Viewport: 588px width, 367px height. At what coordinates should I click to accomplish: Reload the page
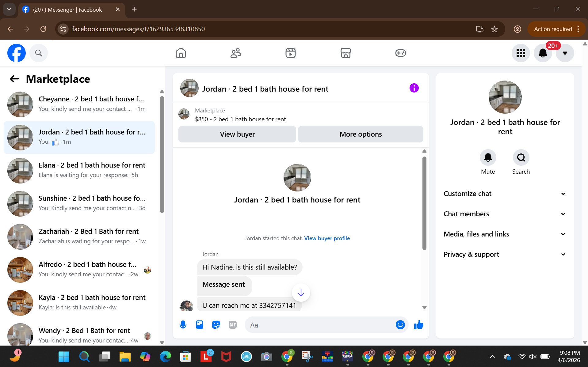tap(43, 29)
